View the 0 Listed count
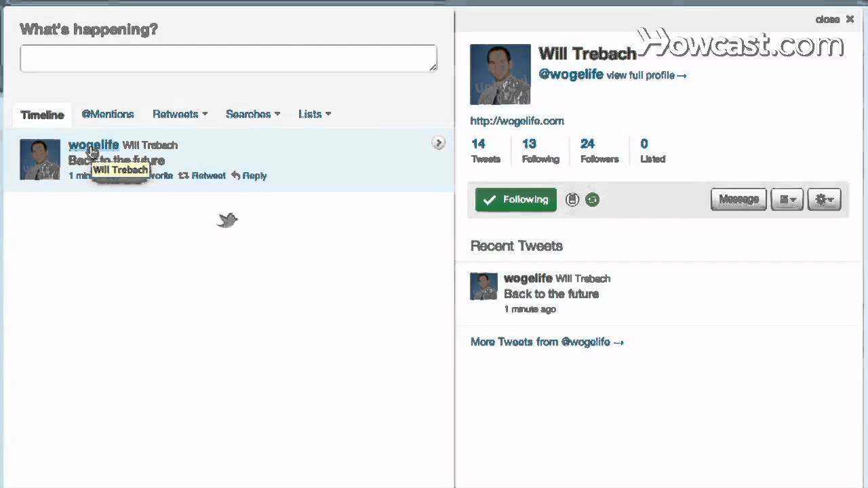The image size is (868, 488). 653,150
